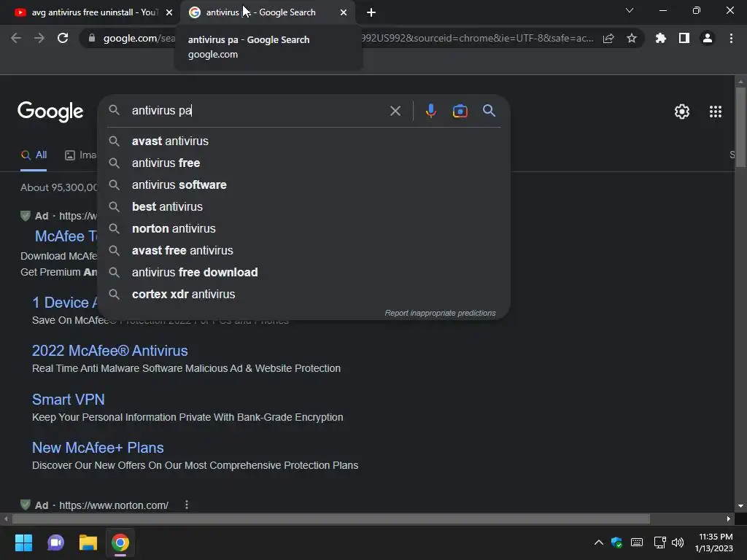
Task: Choose suggestion antivirus software
Action: click(303, 184)
